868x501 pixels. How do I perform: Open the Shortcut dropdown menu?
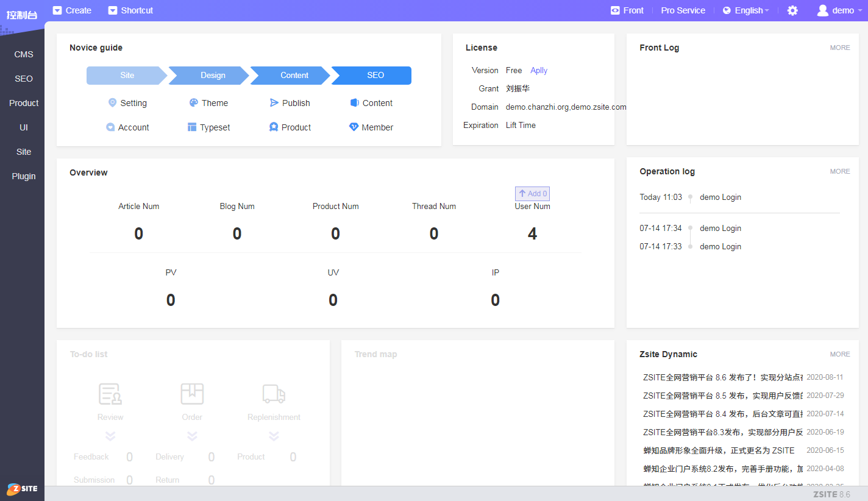point(130,10)
